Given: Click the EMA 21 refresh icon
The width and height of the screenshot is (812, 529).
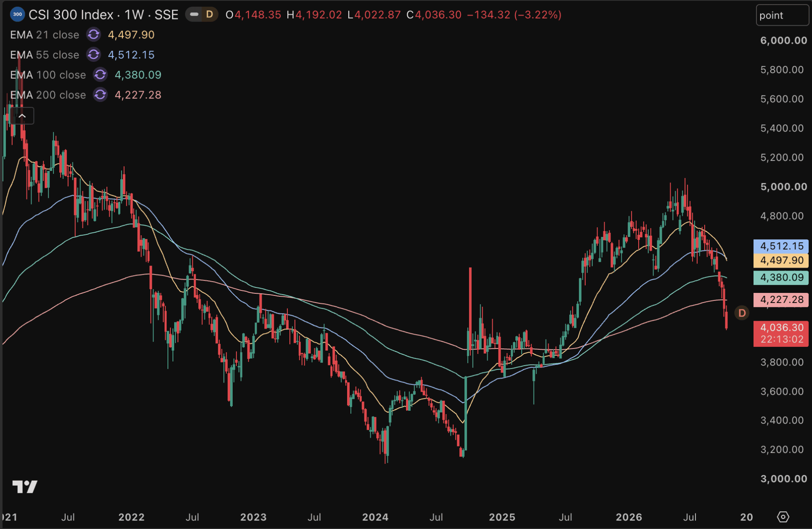Looking at the screenshot, I should 93,35.
